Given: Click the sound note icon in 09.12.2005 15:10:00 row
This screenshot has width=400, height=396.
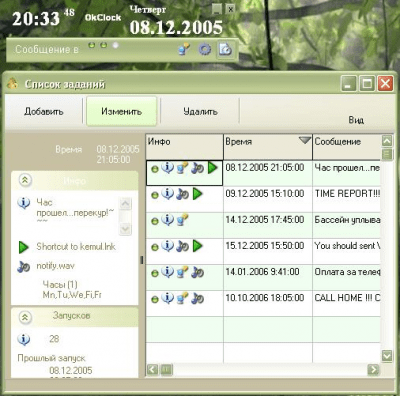Looking at the screenshot, I should (182, 194).
